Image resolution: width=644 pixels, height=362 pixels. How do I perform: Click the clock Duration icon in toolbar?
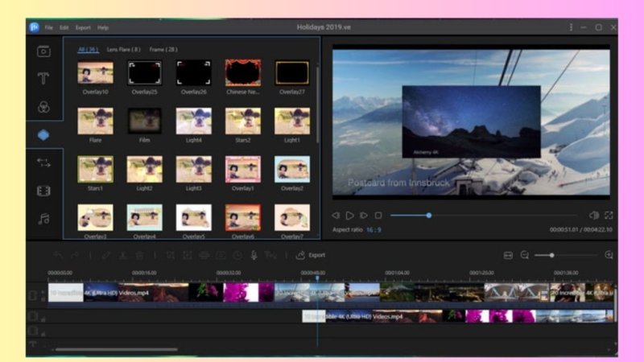coord(237,255)
